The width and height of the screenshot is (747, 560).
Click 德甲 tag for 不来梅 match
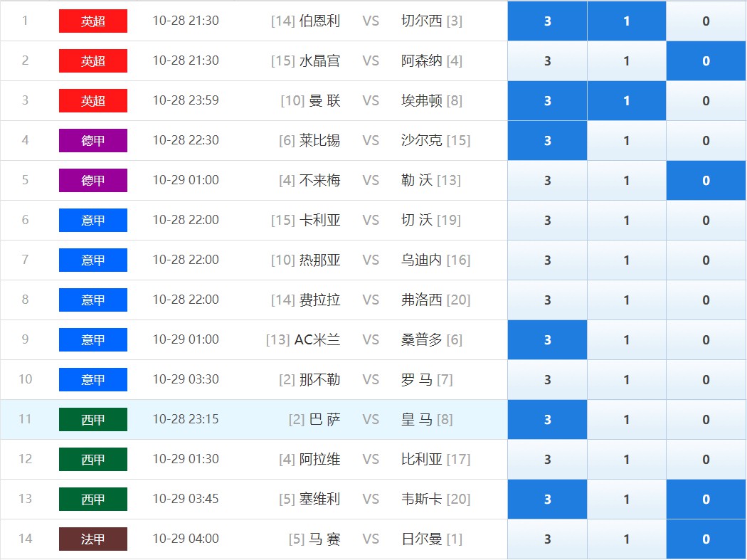point(93,180)
